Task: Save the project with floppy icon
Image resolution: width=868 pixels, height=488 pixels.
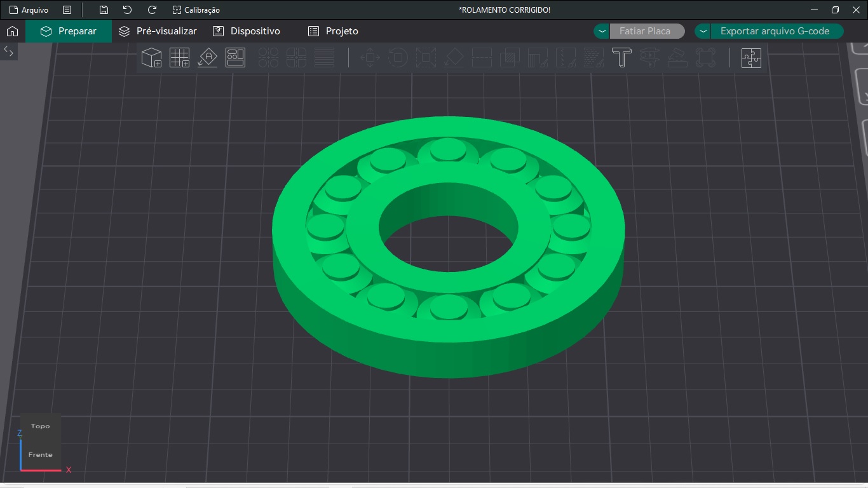Action: coord(104,10)
